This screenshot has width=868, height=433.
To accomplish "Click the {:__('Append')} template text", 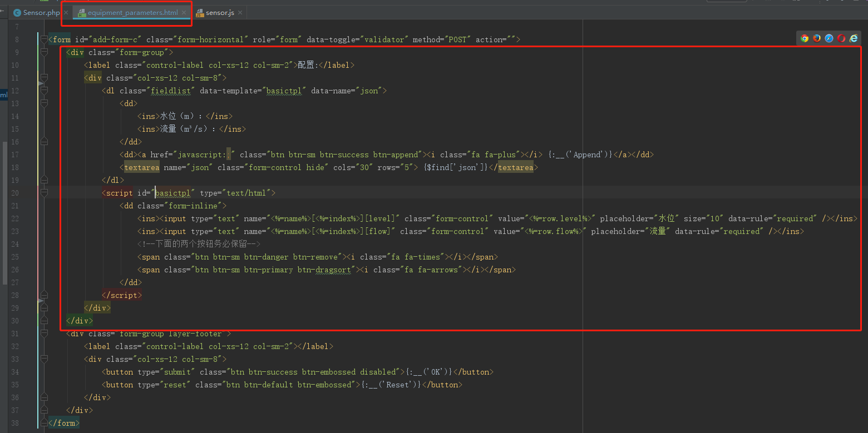I will tap(580, 155).
